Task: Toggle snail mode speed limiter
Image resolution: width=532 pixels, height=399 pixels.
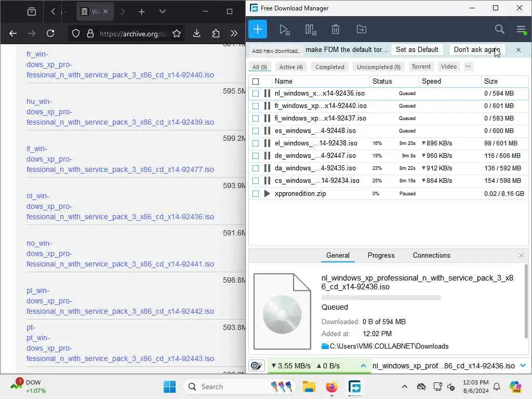Action: click(257, 366)
